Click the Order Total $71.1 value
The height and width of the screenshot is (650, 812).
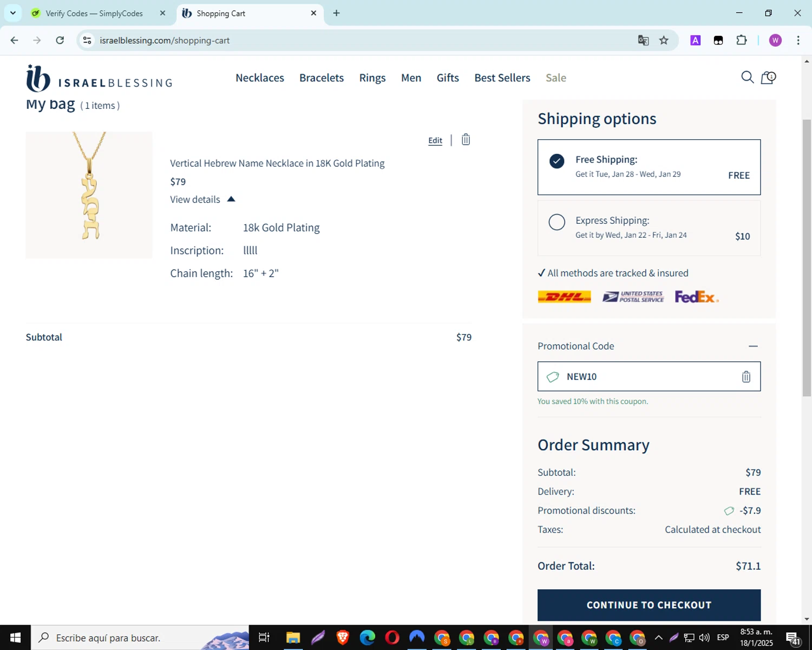click(748, 566)
